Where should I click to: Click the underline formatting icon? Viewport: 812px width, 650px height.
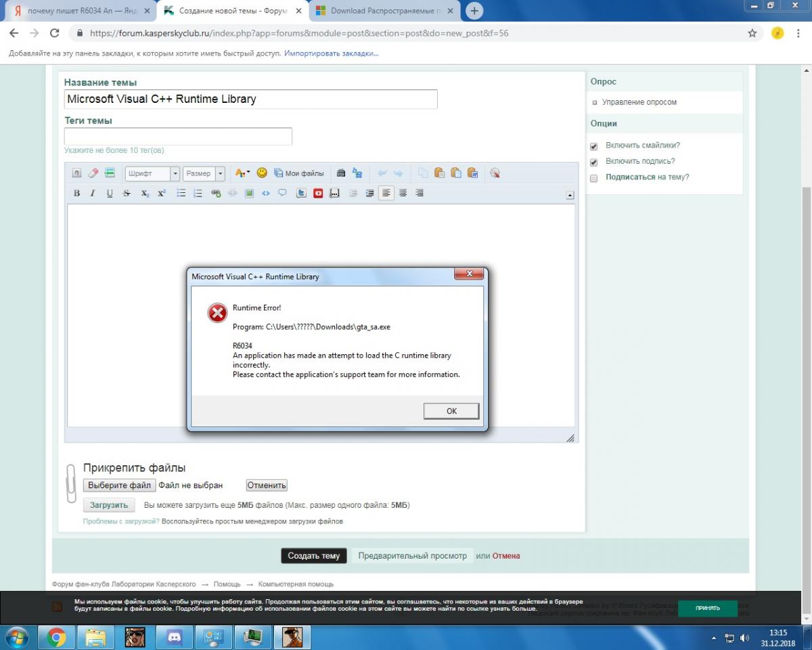click(110, 193)
